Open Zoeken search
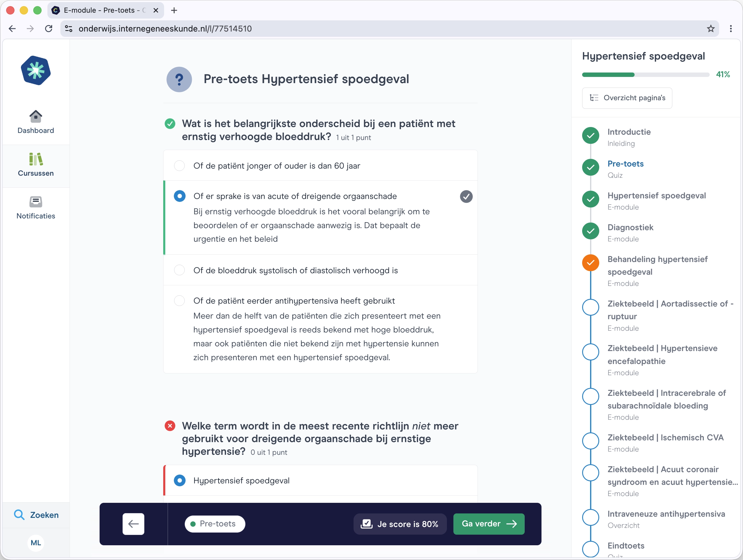This screenshot has height=560, width=743. 36,515
